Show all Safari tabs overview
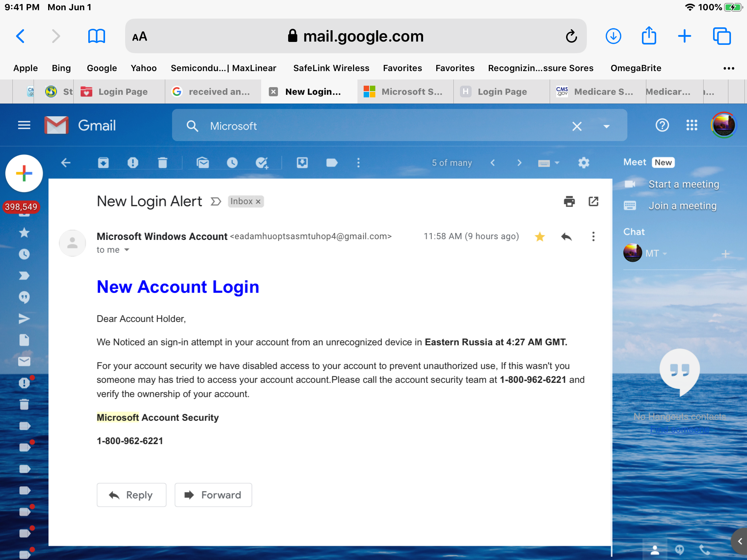The width and height of the screenshot is (747, 560). click(x=722, y=36)
